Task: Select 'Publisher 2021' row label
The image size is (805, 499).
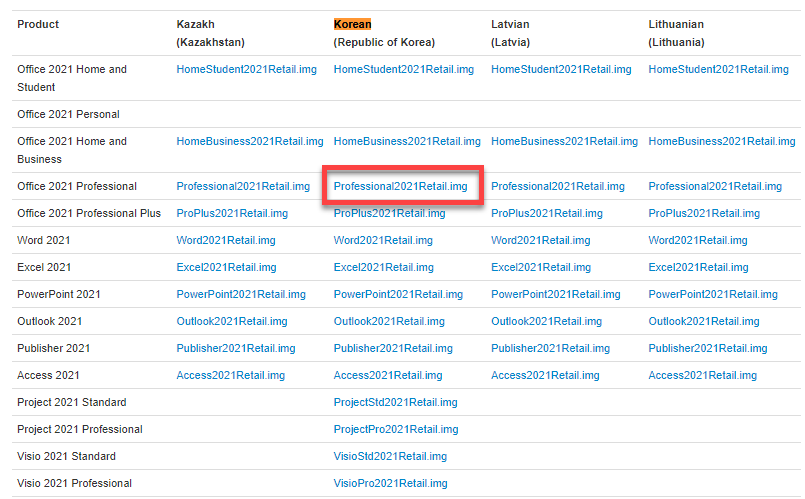Action: pyautogui.click(x=53, y=348)
